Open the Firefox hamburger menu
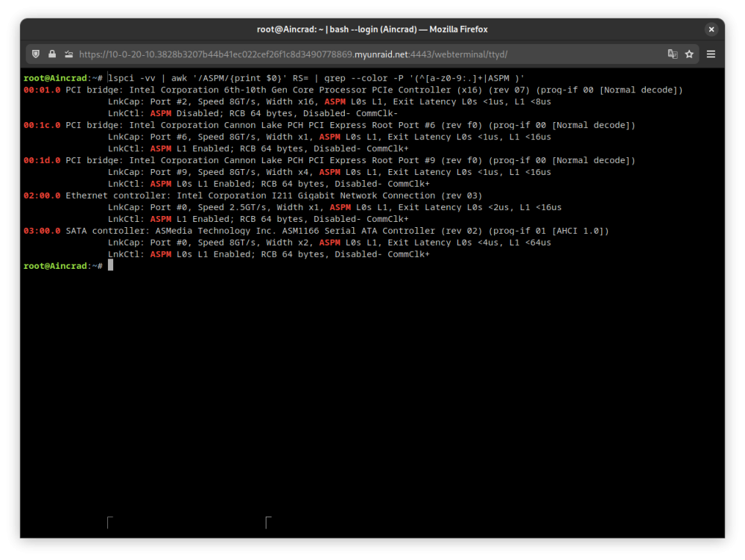The height and width of the screenshot is (560, 745). point(711,54)
